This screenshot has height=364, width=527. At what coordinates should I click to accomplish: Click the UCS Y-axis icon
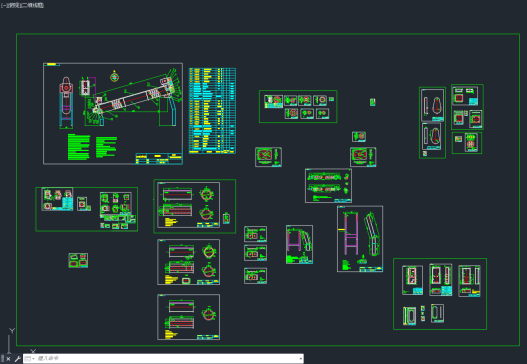pyautogui.click(x=12, y=331)
